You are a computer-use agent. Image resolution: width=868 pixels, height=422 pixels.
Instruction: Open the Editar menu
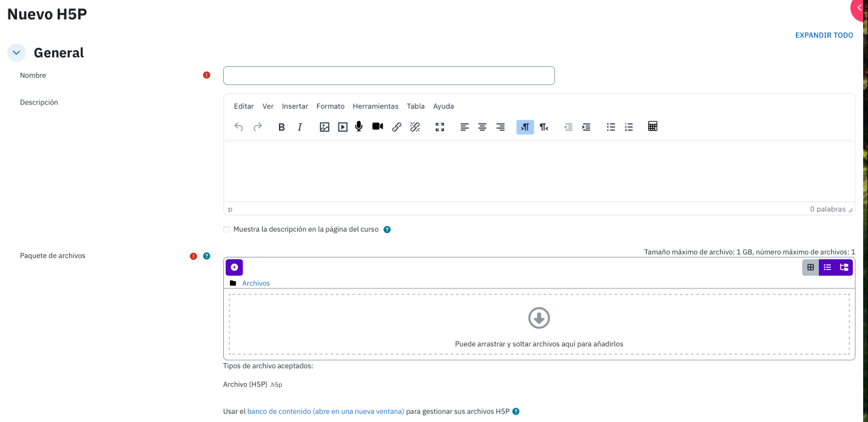click(x=244, y=106)
